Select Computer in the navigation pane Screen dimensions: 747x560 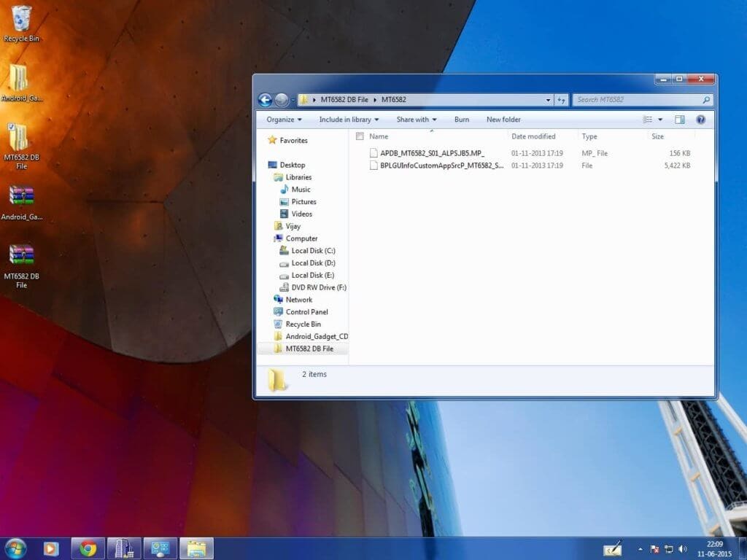point(295,238)
